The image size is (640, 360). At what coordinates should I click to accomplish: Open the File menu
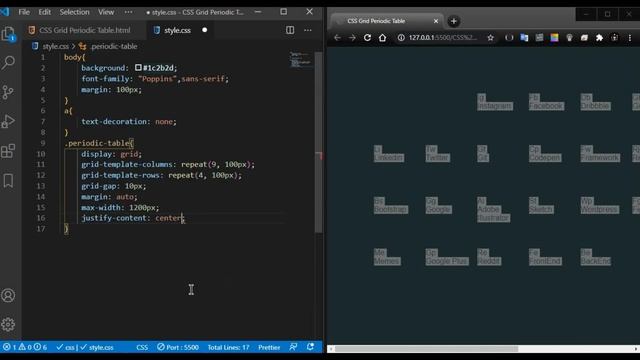(24, 12)
